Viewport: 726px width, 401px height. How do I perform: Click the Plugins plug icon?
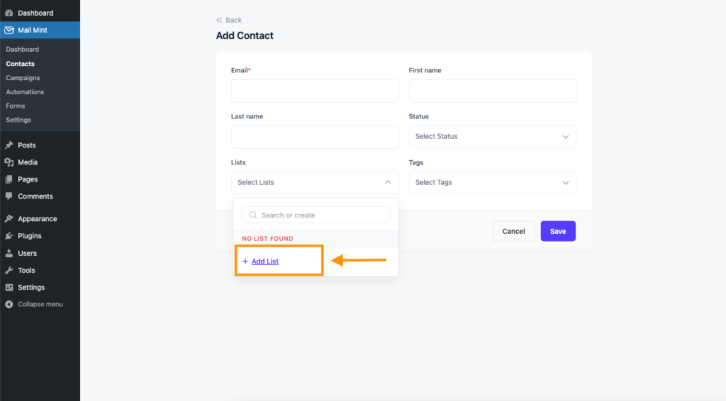pos(9,236)
